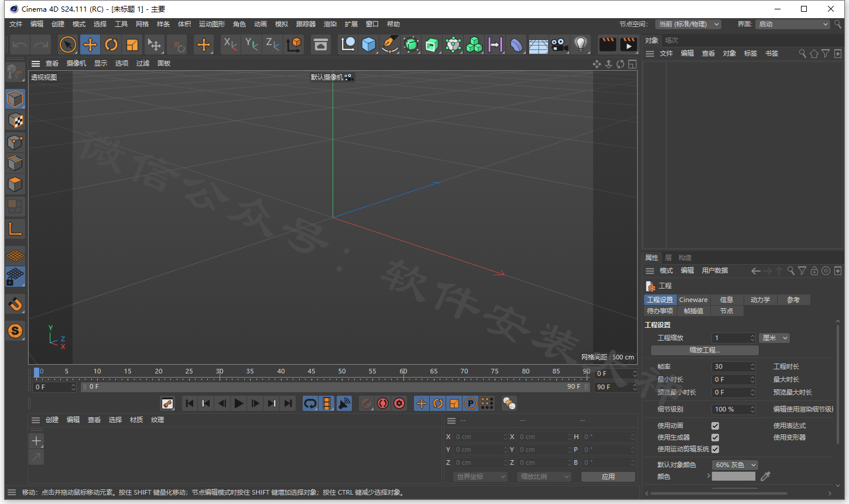849x504 pixels.
Task: Switch to the 层 tab
Action: [668, 258]
